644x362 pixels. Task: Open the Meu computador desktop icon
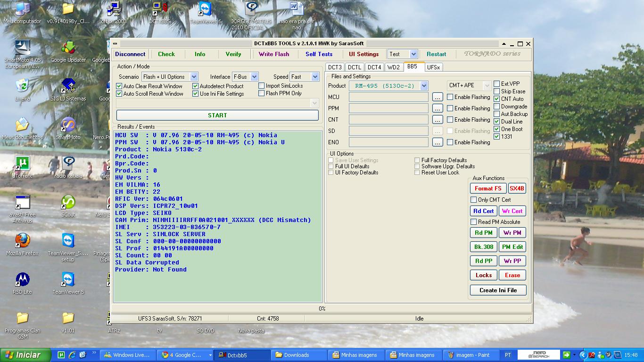click(x=22, y=13)
